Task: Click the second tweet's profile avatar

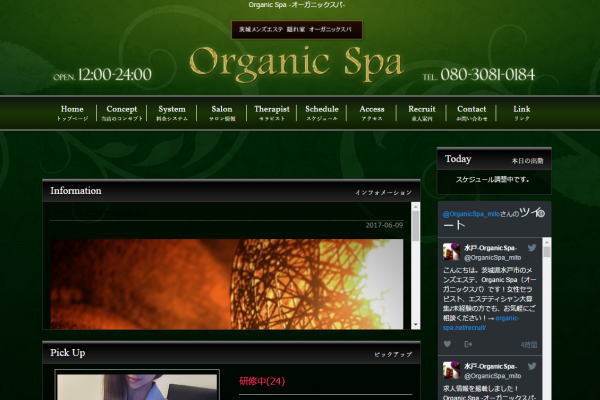Action: [452, 370]
